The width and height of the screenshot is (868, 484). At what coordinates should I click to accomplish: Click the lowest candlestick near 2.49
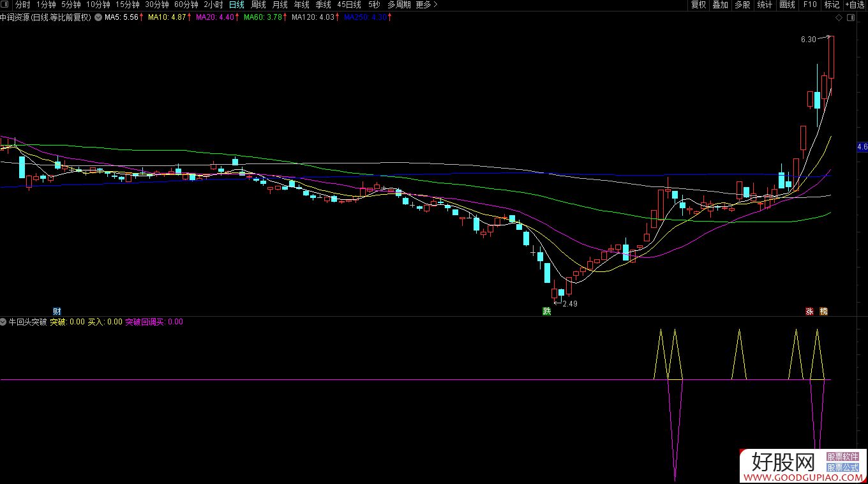pyautogui.click(x=554, y=293)
